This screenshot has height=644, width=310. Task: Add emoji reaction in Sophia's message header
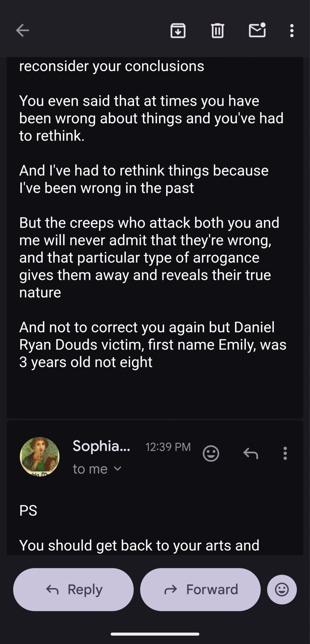tap(211, 453)
